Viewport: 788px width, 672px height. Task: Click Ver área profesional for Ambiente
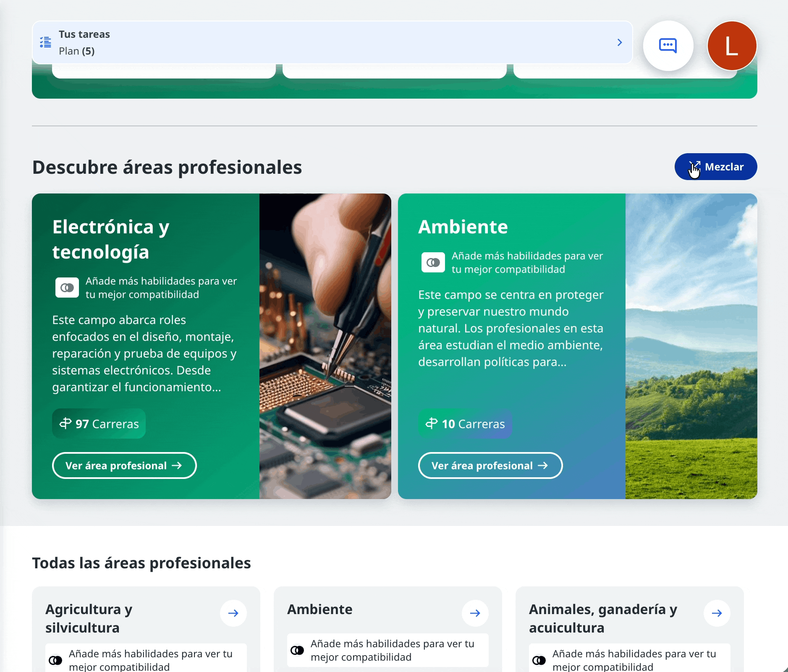pos(490,465)
